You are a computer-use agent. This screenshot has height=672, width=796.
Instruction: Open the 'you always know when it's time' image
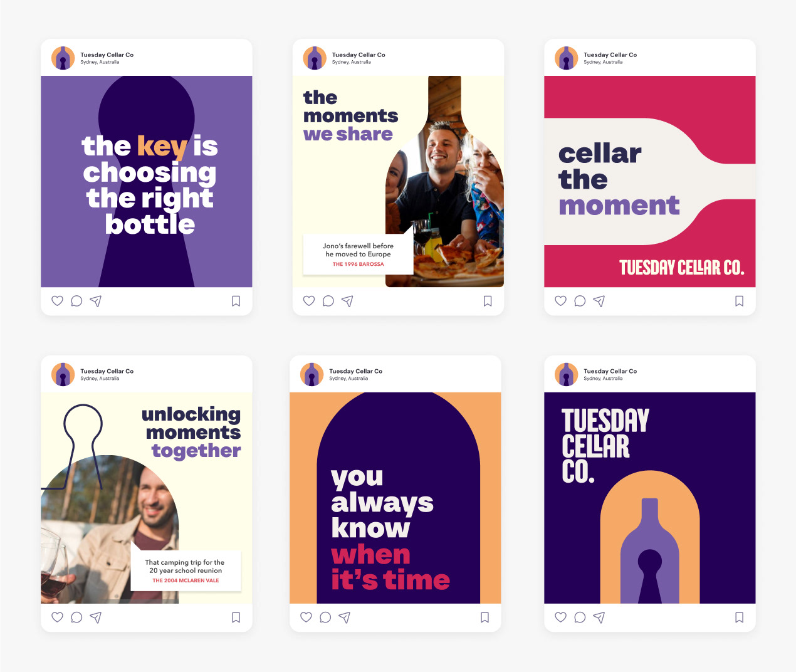pos(395,498)
